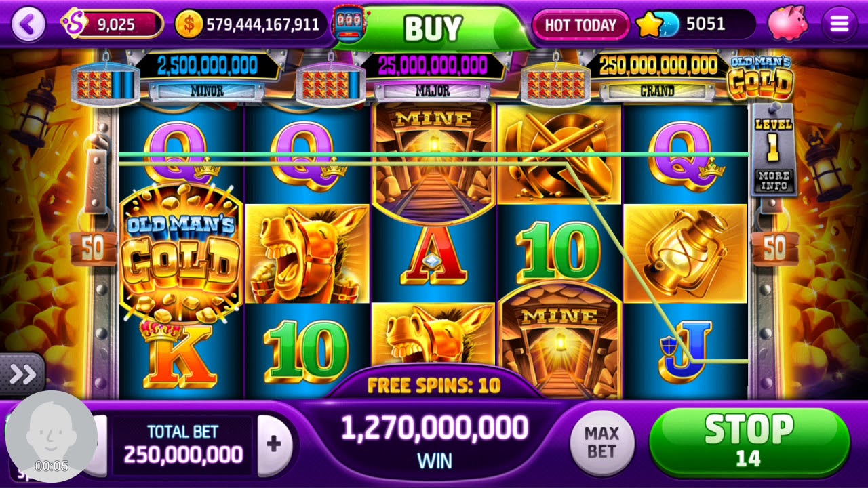Tap the purple back arrow icon
Image resolution: width=868 pixels, height=488 pixels.
[28, 24]
